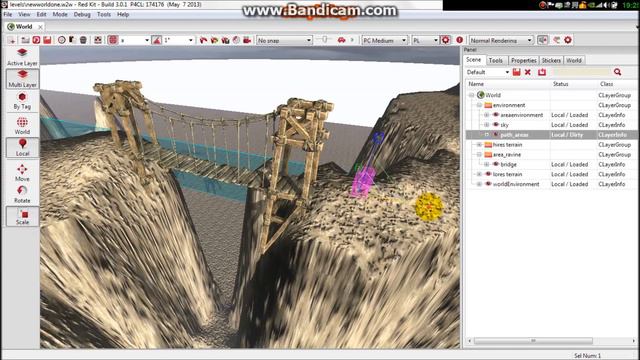Image resolution: width=640 pixels, height=360 pixels.
Task: Click the speaker sound toggle icon
Action: [x=542, y=40]
